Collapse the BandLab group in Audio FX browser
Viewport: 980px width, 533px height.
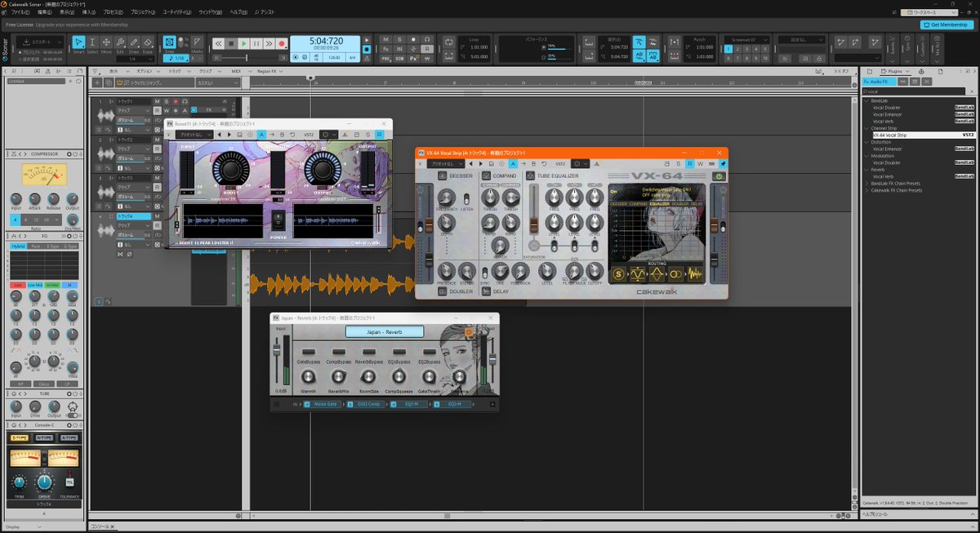(x=866, y=100)
